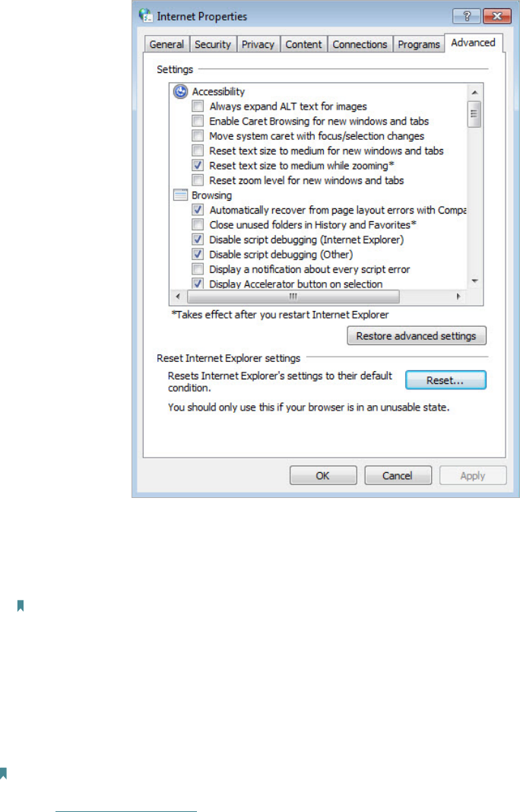Switch to the Security tab
520x812 pixels.
pyautogui.click(x=212, y=45)
